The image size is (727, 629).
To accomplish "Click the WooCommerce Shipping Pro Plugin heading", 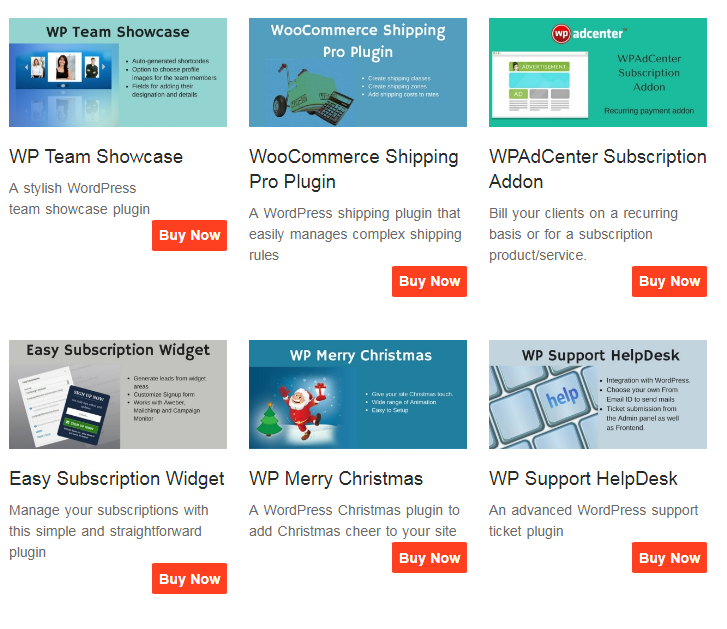I will point(354,169).
